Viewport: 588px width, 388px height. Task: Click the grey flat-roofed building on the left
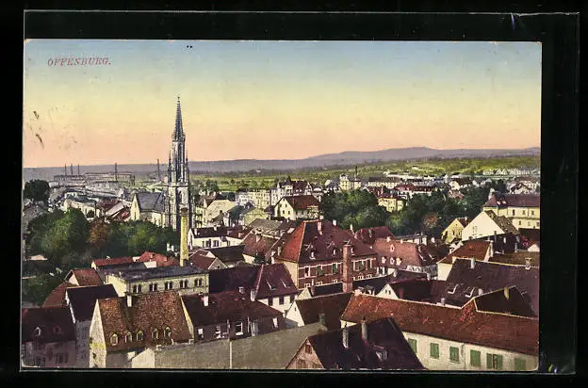pos(157,279)
